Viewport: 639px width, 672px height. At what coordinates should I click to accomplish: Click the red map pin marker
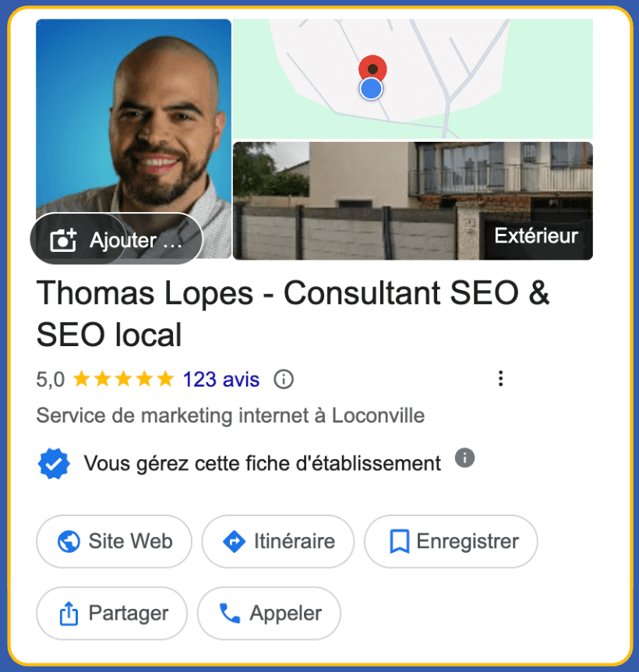point(372,67)
